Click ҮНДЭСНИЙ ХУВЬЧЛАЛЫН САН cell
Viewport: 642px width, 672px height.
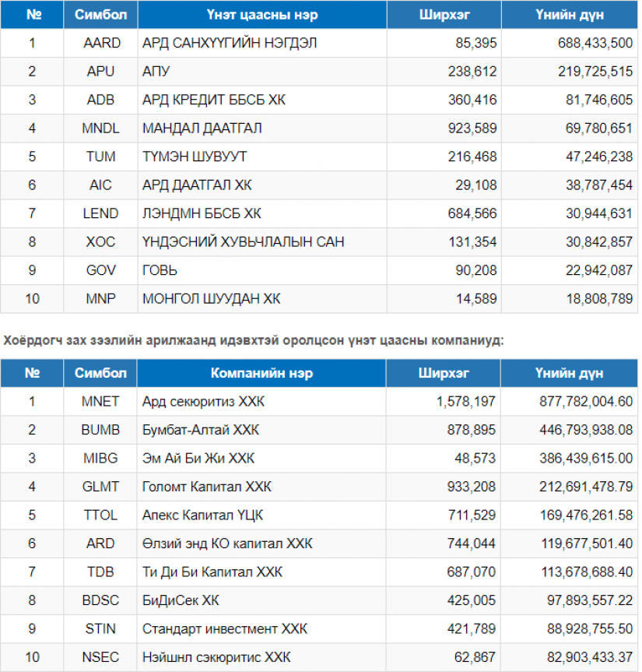point(262,241)
